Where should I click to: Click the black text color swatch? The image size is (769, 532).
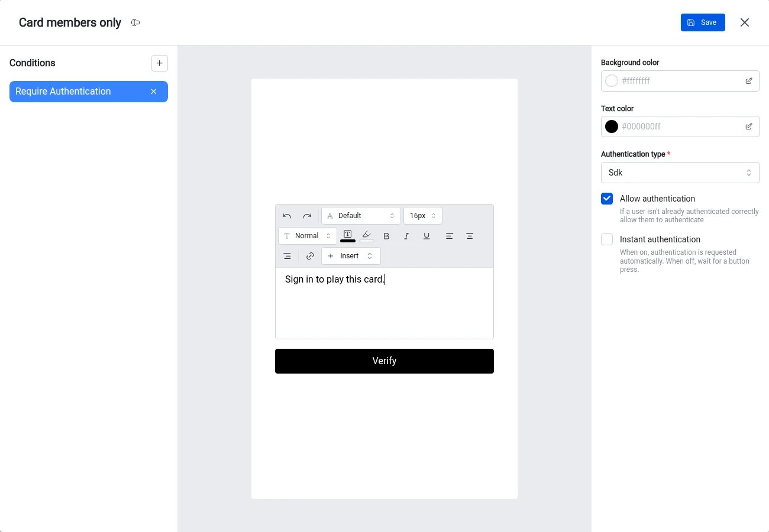point(612,126)
